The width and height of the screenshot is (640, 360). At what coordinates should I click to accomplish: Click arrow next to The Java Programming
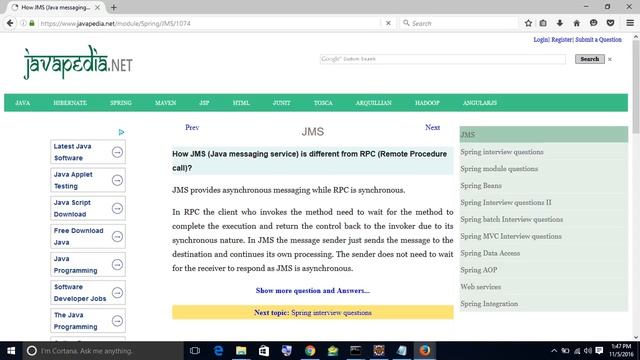pos(117,321)
